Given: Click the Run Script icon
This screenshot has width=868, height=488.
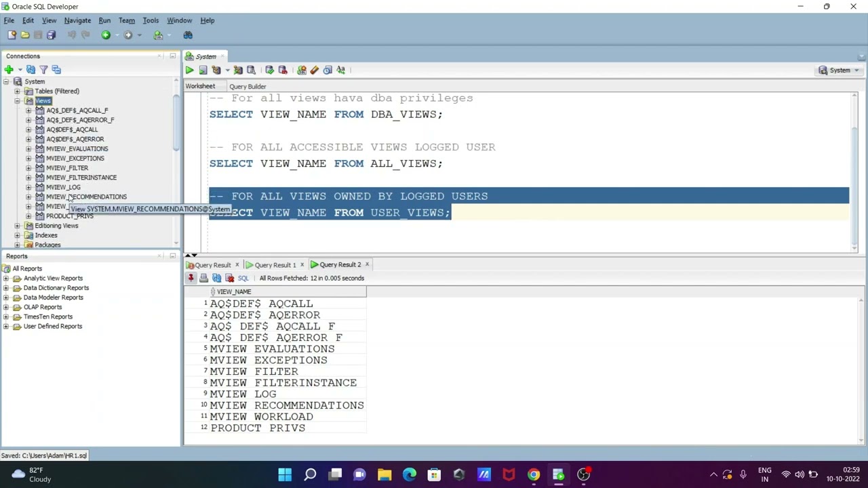Looking at the screenshot, I should click(203, 70).
